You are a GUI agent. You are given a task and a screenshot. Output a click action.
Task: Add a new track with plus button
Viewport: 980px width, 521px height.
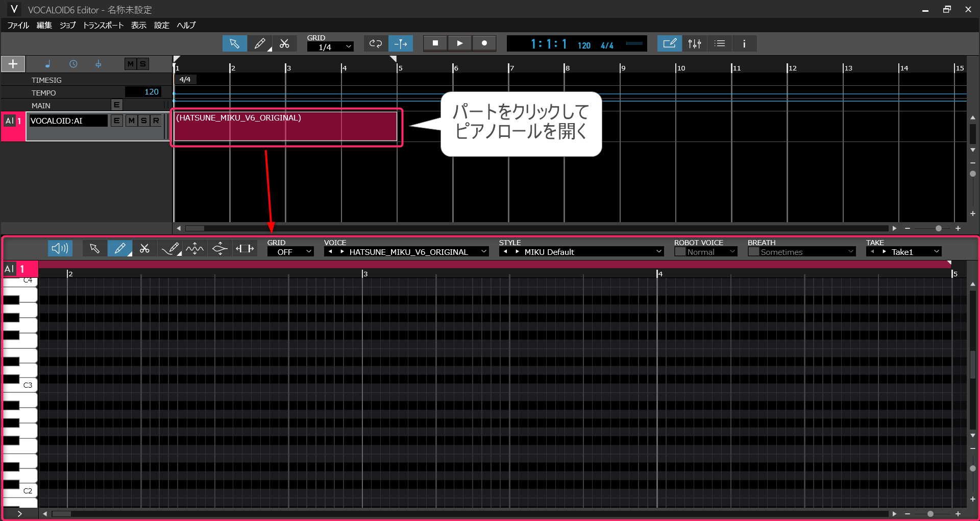click(13, 64)
